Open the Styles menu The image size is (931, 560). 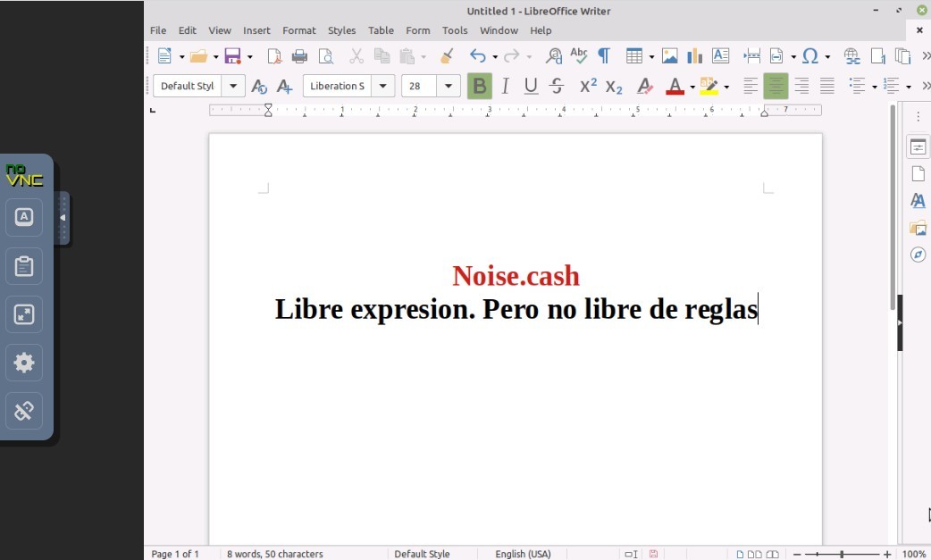click(342, 30)
